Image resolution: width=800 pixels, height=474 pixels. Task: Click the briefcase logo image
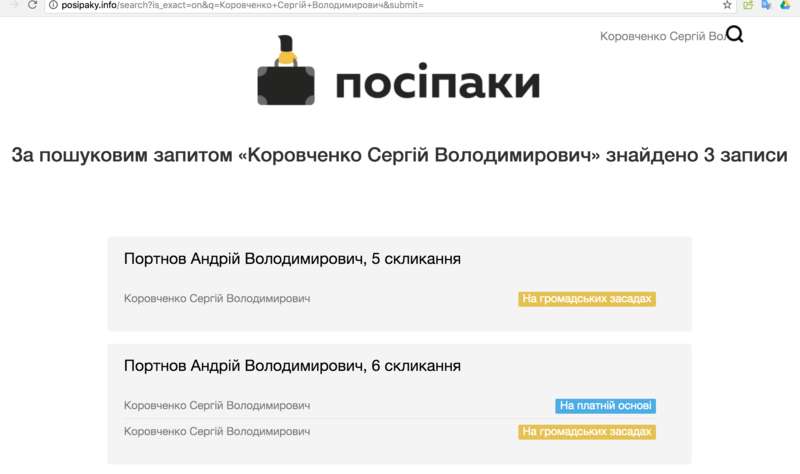286,70
